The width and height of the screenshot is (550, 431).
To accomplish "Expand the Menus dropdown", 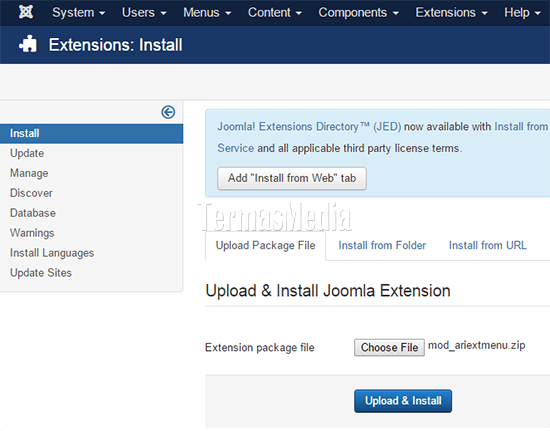I will coord(207,13).
